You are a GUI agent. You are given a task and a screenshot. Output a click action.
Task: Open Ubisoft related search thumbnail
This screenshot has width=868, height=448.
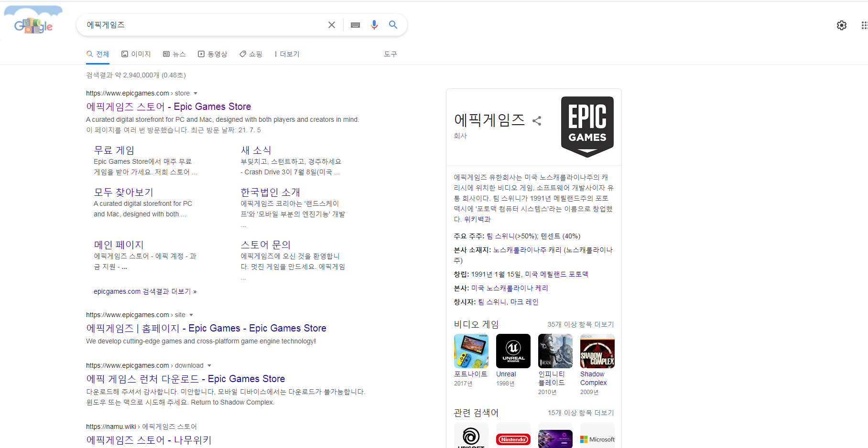pos(471,436)
